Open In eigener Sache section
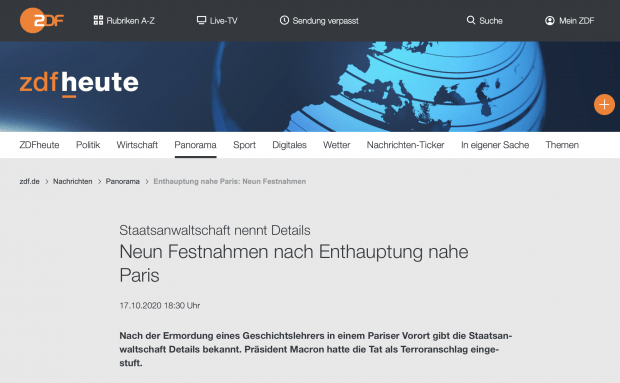The height and width of the screenshot is (383, 620). tap(495, 145)
